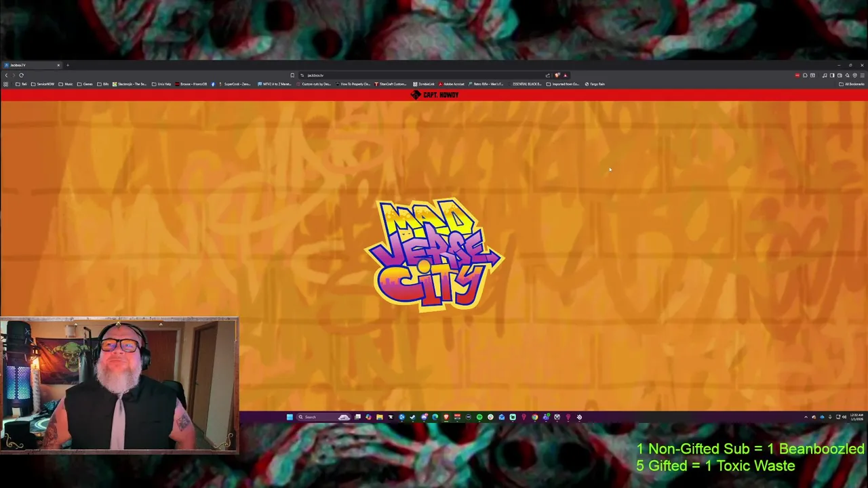
Task: Open the Custom cuts bookmark
Action: (314, 84)
